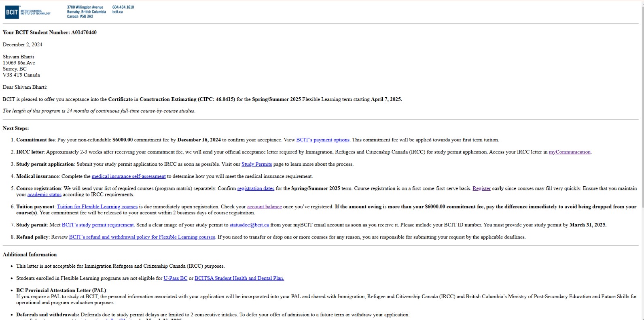
Task: Click the Next Steps heading
Action: point(16,128)
